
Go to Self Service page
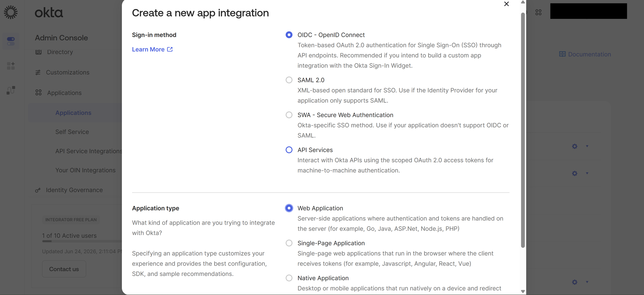click(72, 132)
